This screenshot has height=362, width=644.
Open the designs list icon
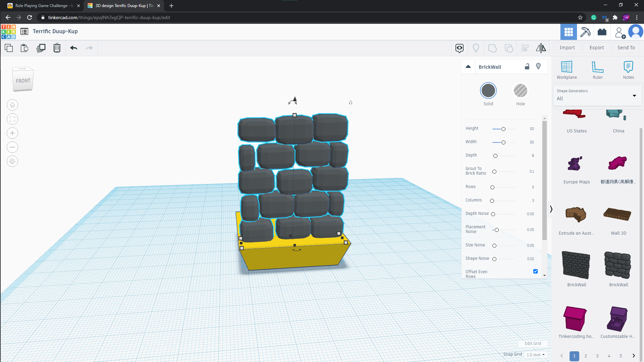tap(24, 32)
